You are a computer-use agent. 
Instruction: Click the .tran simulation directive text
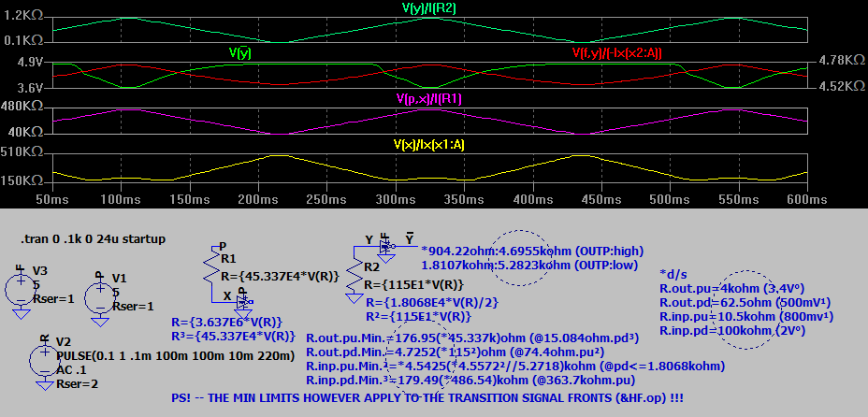pyautogui.click(x=94, y=239)
